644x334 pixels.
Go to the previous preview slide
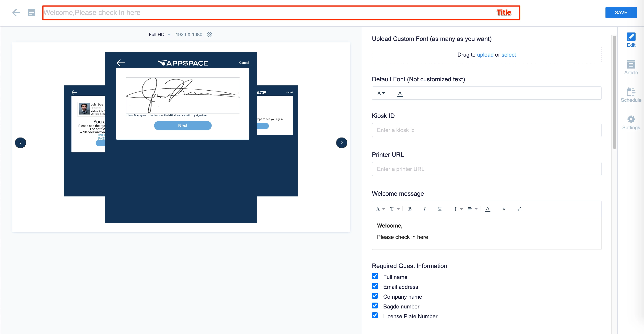pos(20,143)
